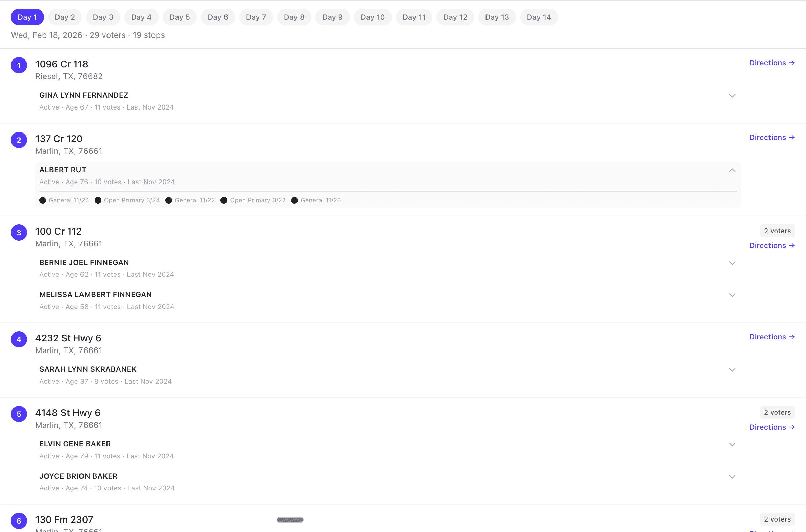Image resolution: width=806 pixels, height=532 pixels.
Task: Select the Day 14 tab
Action: click(x=539, y=17)
